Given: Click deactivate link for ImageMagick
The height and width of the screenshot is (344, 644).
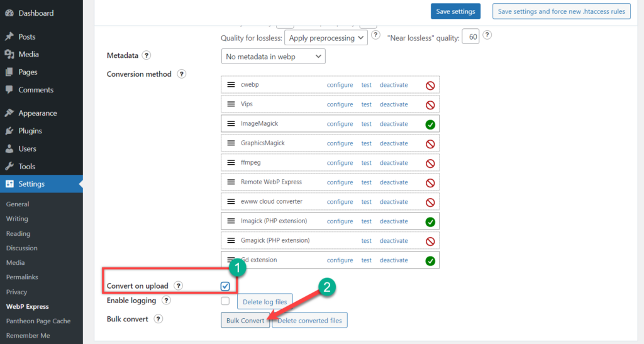Looking at the screenshot, I should (x=394, y=124).
